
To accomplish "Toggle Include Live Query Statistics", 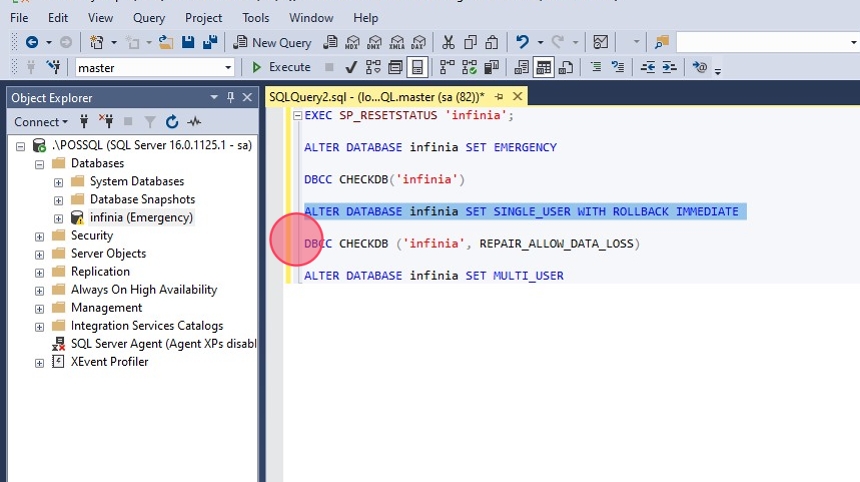I will click(x=469, y=67).
